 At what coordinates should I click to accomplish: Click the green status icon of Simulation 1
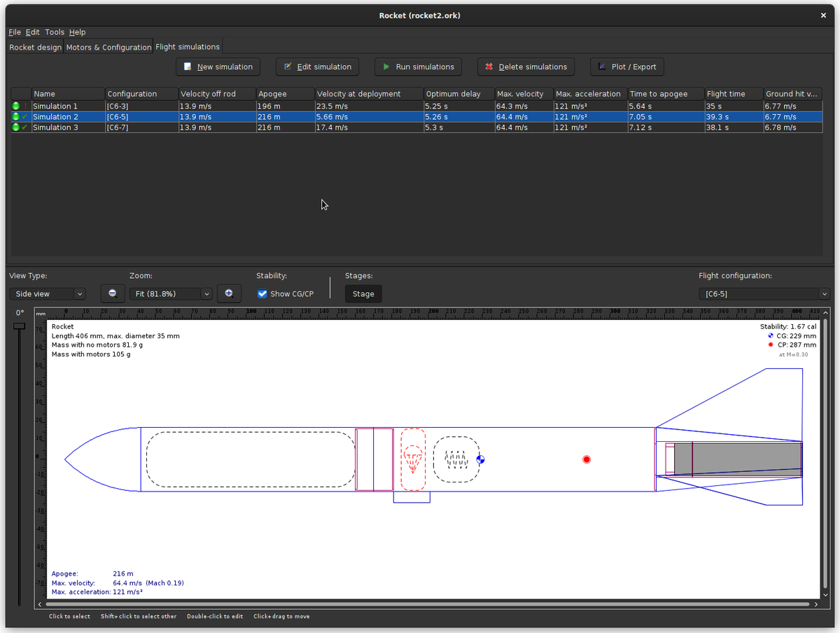tap(15, 106)
